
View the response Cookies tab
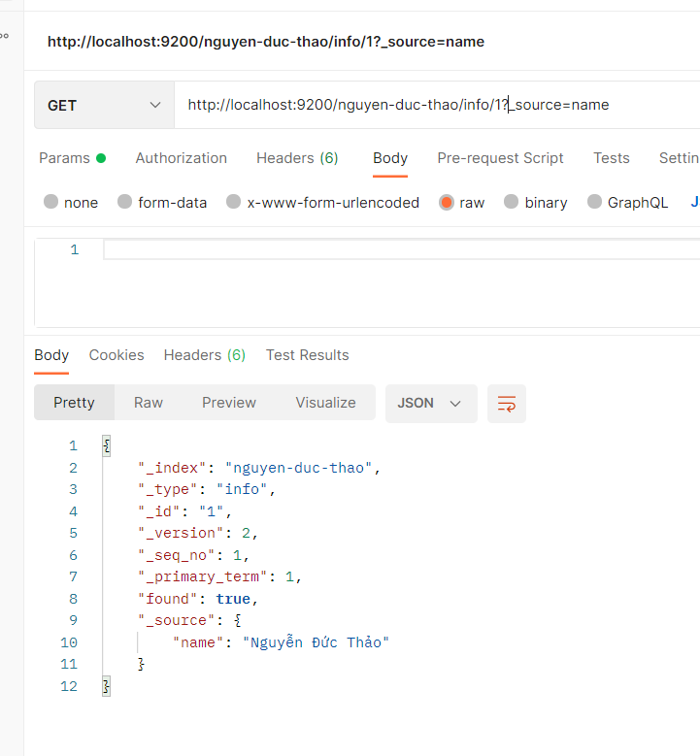[x=117, y=355]
